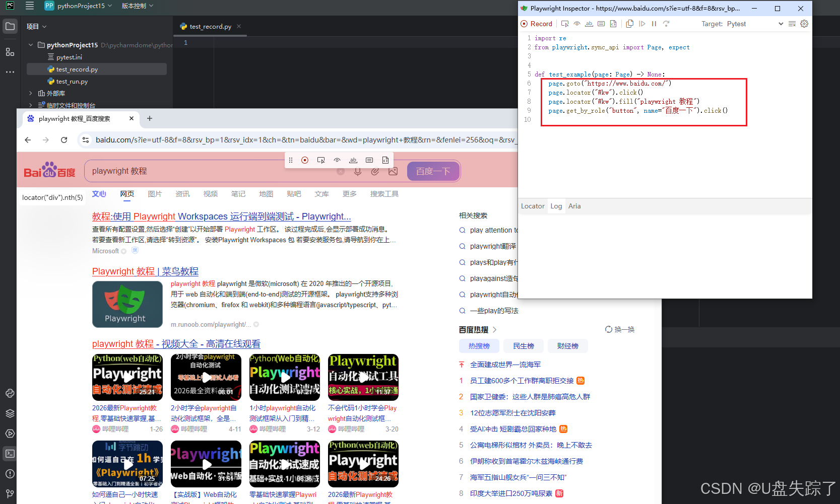
Task: Click assert snapshot icon in browser overlay
Action: coord(385,160)
